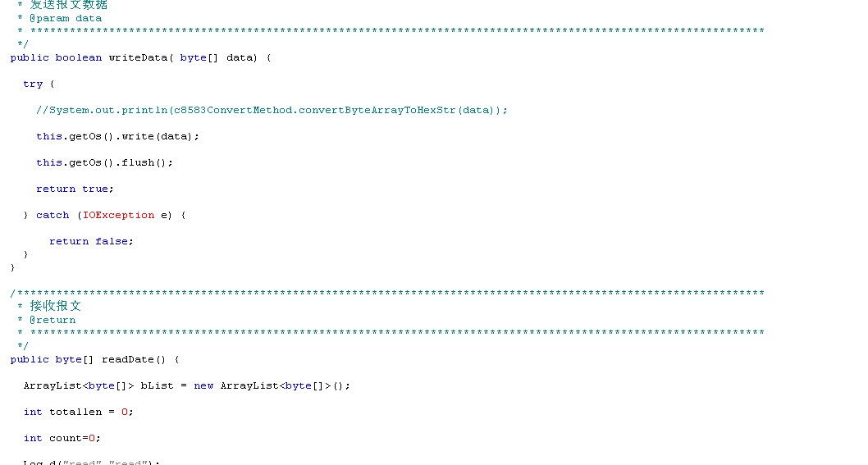Click the new ArrayList<byte[]>() constructor call
The width and height of the screenshot is (868, 465).
[x=272, y=385]
